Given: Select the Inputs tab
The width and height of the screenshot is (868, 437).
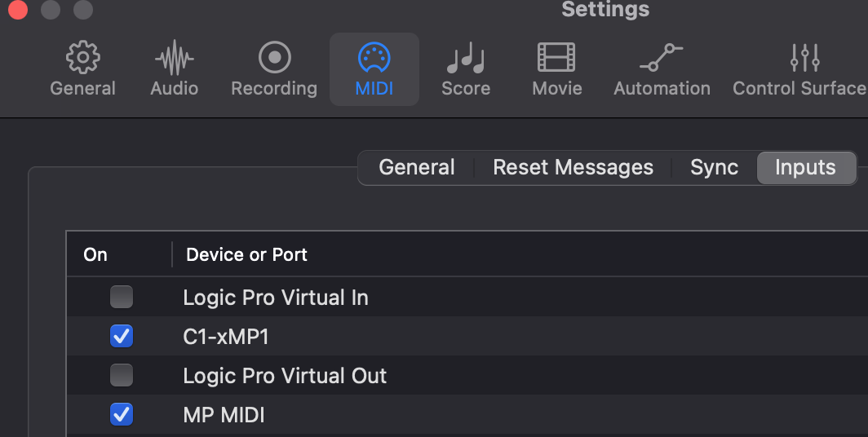Looking at the screenshot, I should [x=805, y=168].
